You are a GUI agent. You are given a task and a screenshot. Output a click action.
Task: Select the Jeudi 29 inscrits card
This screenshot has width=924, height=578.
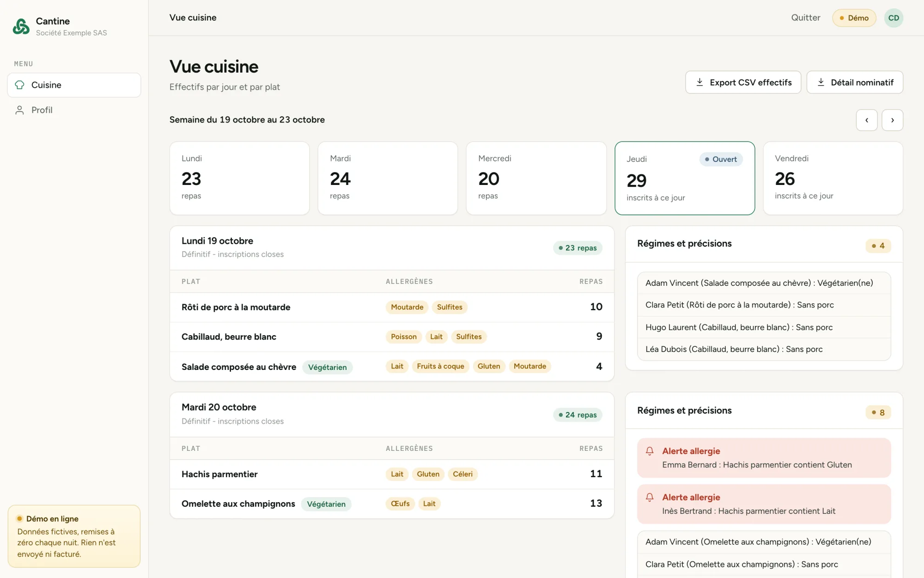685,178
